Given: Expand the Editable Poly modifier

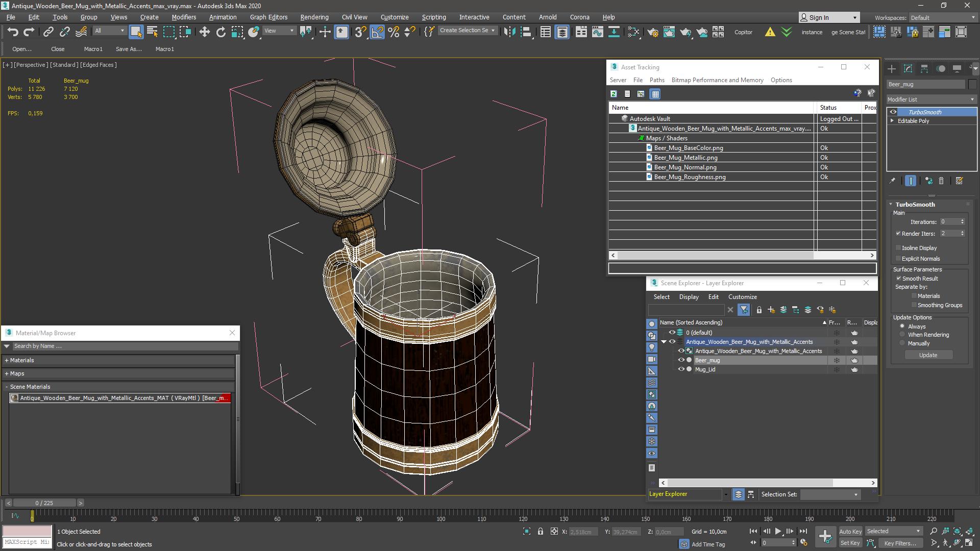Looking at the screenshot, I should pos(892,121).
